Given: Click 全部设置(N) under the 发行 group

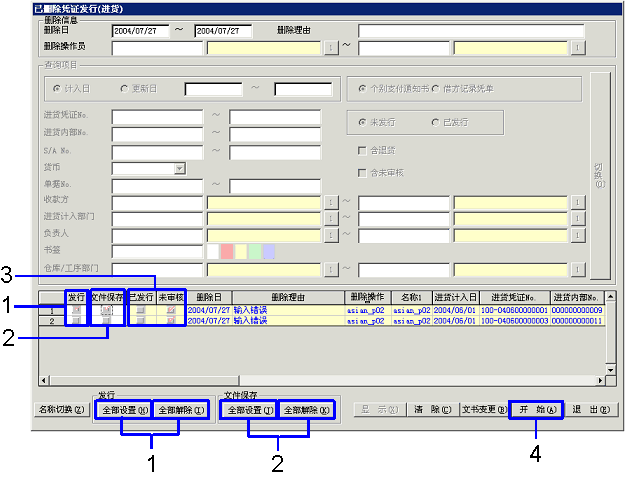Looking at the screenshot, I should point(125,410).
